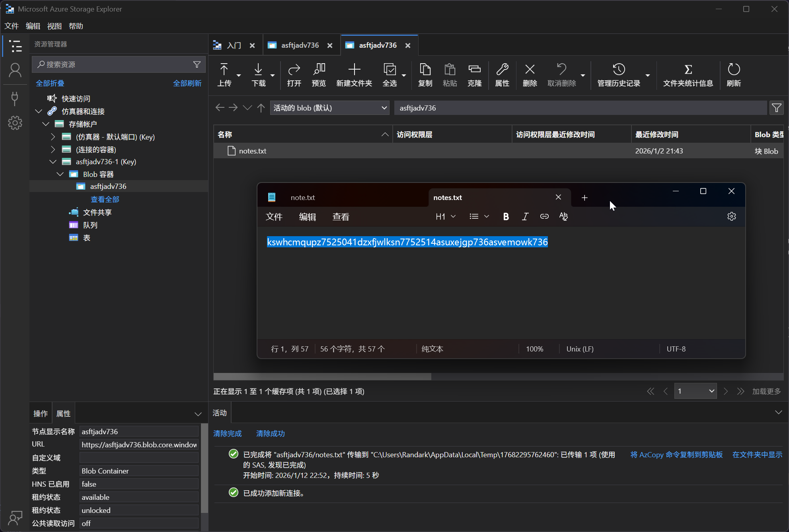Click the 清除完成 link in activities
This screenshot has height=532, width=789.
click(x=227, y=433)
